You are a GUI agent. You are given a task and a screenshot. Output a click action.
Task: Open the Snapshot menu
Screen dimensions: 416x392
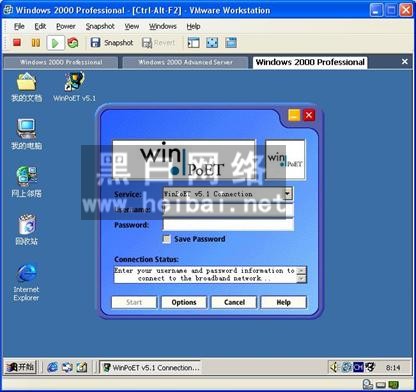[x=100, y=26]
